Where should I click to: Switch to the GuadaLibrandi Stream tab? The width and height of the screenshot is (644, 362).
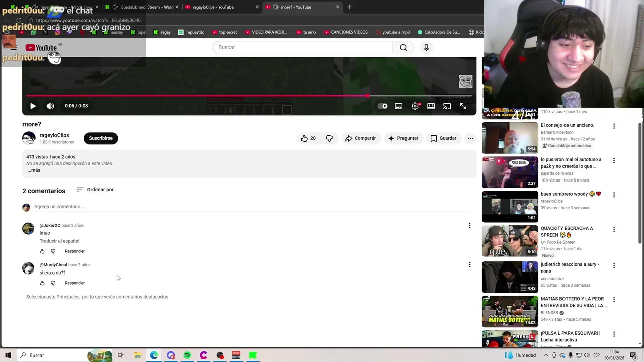(x=142, y=7)
